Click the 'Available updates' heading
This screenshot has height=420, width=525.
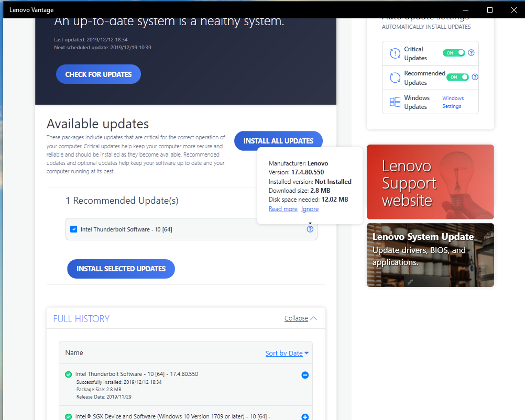(x=98, y=124)
